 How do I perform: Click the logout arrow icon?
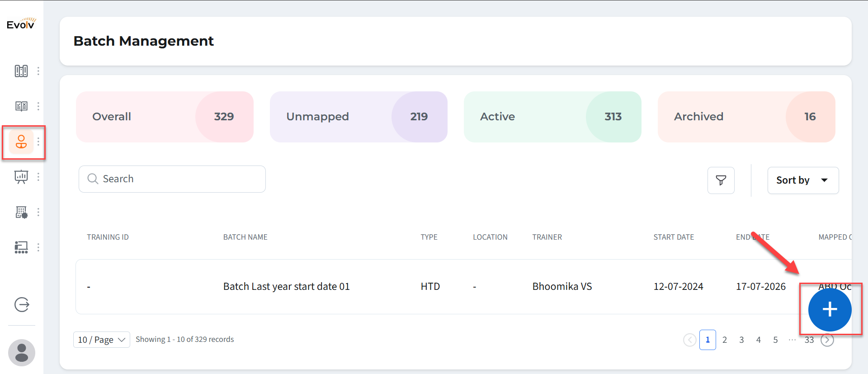[x=22, y=305]
